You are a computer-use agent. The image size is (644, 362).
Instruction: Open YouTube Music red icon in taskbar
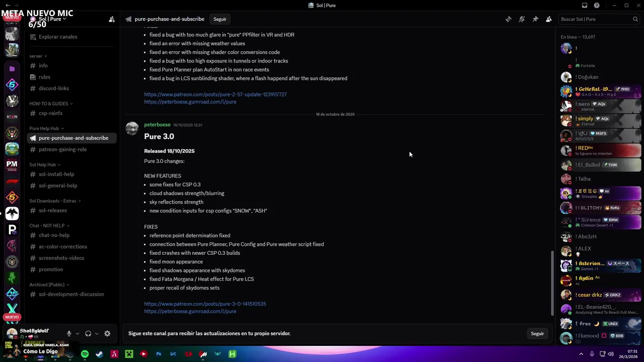pos(143,354)
